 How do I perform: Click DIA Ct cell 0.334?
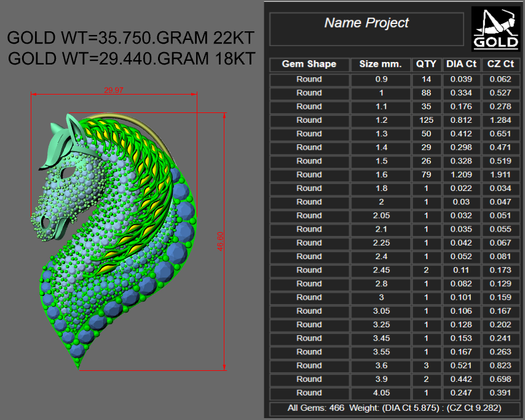(462, 93)
